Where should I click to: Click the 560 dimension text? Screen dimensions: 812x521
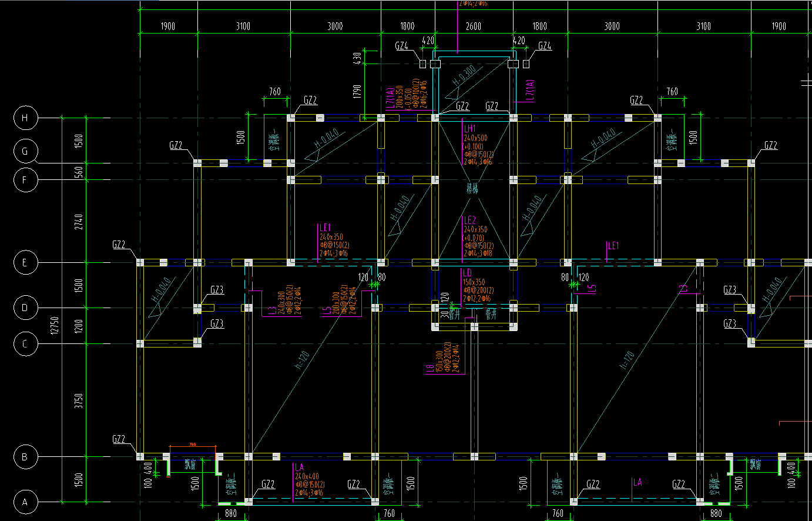pos(79,172)
